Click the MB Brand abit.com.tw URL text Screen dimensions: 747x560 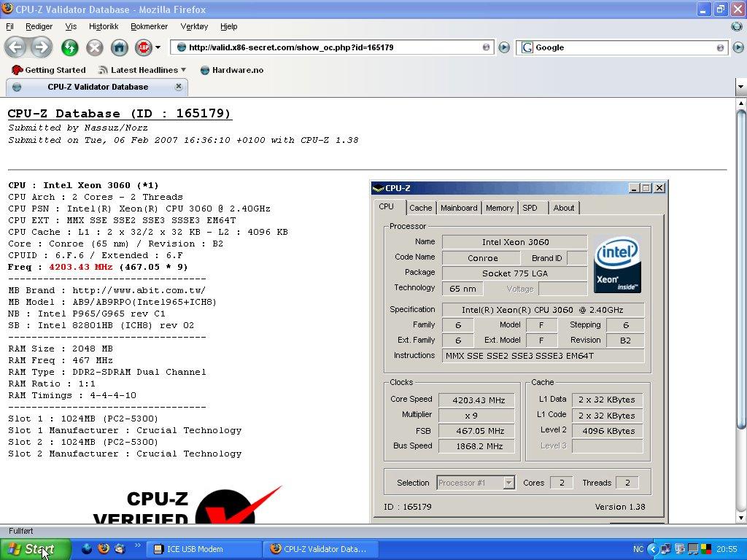pyautogui.click(x=139, y=290)
